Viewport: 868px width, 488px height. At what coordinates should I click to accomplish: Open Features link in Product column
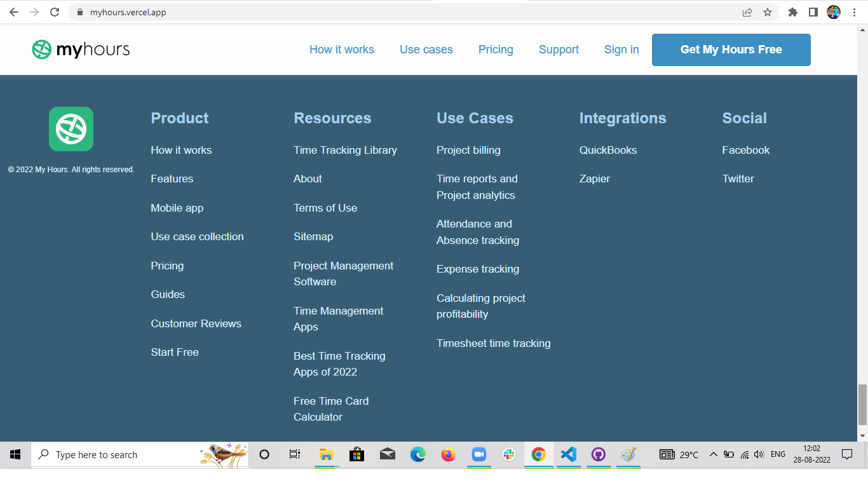click(x=172, y=179)
